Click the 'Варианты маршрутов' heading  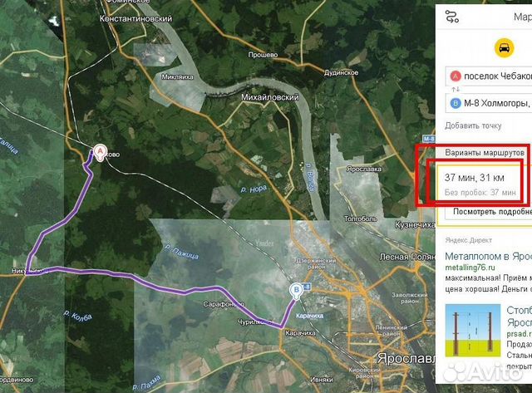(485, 154)
